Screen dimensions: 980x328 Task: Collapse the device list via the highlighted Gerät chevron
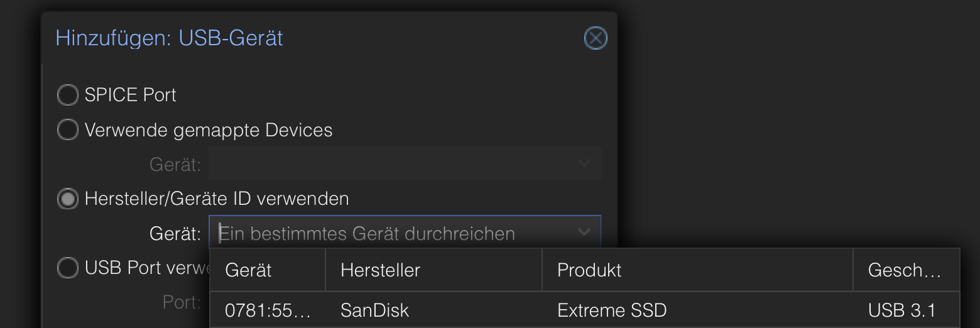pyautogui.click(x=584, y=233)
